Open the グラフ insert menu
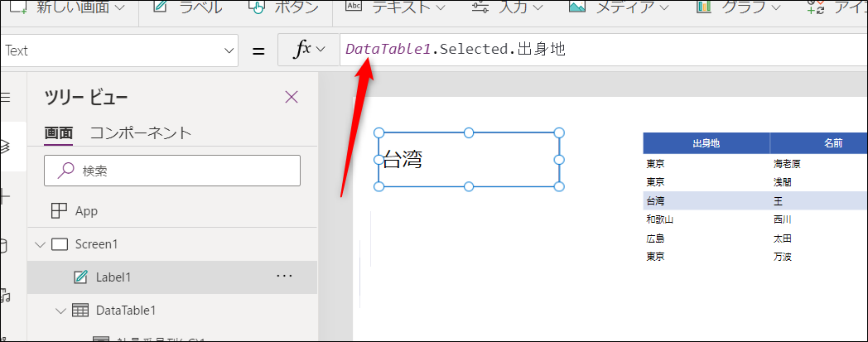This screenshot has width=868, height=342. (739, 7)
